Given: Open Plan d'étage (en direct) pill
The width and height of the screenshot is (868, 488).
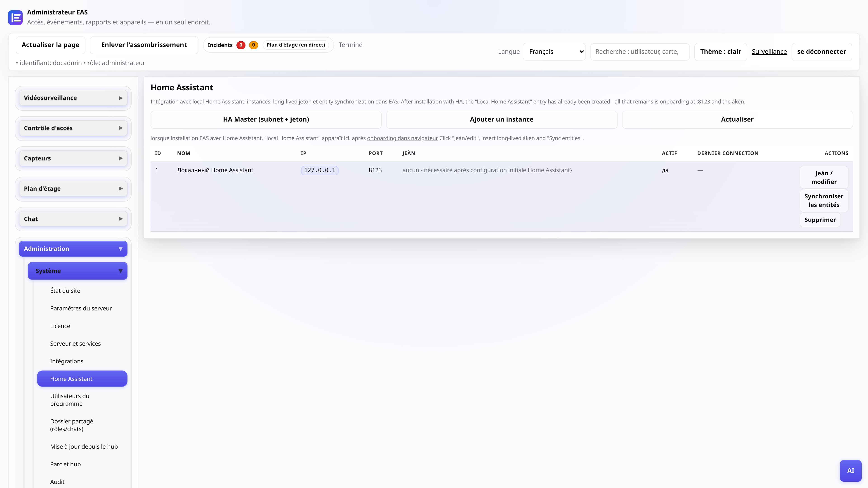Looking at the screenshot, I should 296,45.
